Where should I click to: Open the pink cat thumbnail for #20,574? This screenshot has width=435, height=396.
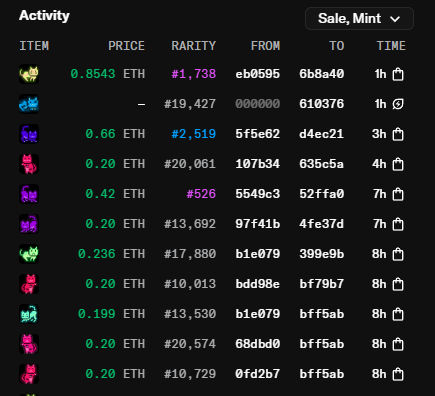[x=29, y=344]
